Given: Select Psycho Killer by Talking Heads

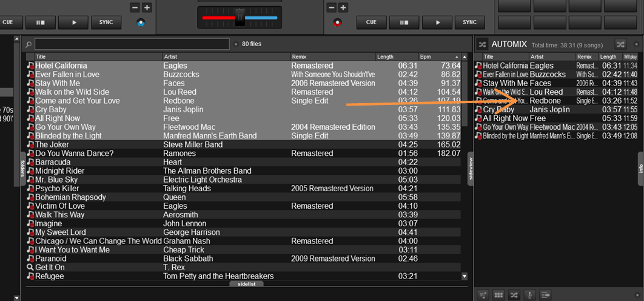Looking at the screenshot, I should 243,188.
